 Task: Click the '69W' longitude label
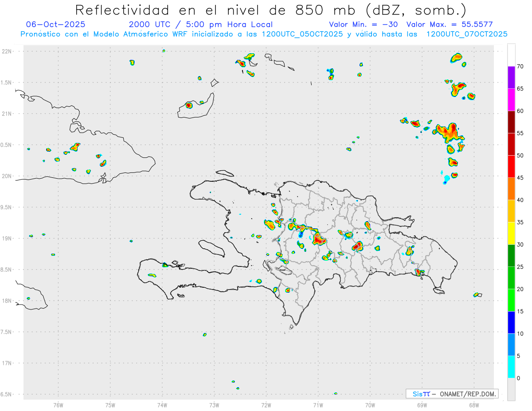[422, 405]
